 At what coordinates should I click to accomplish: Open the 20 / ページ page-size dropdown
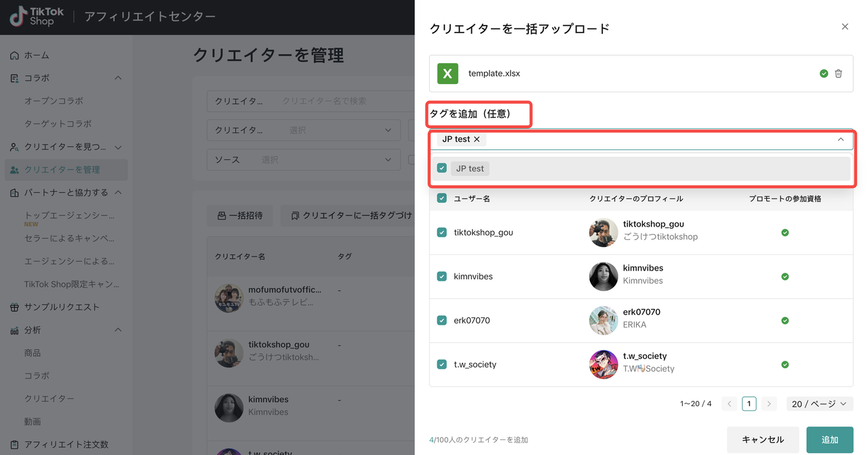820,403
